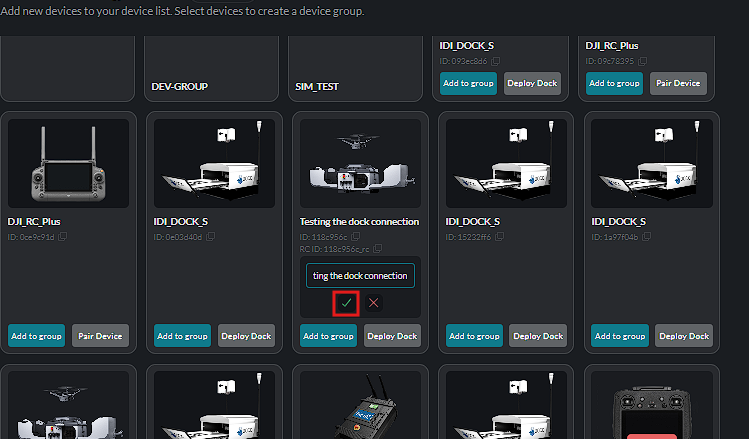Copy ID 15232ff6 to clipboard
The image size is (749, 439).
499,236
